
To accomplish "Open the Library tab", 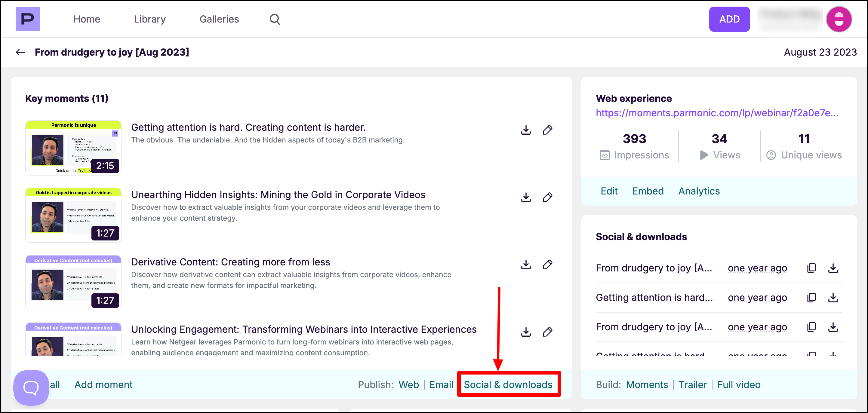I will [149, 19].
